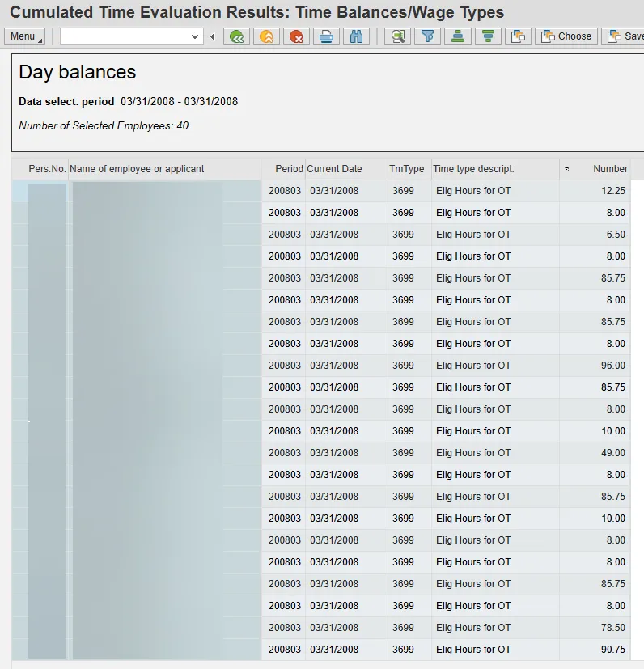Click the orange Exit icon
This screenshot has height=669, width=644.
[x=265, y=36]
